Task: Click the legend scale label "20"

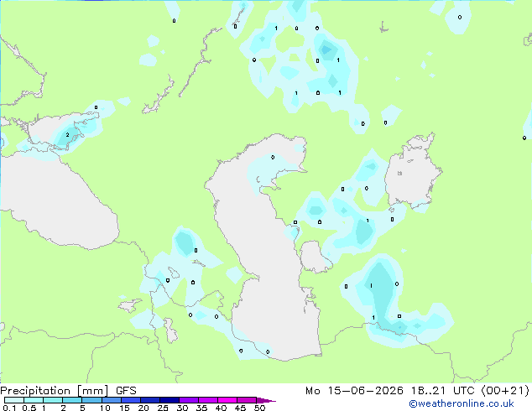Action: (143, 408)
